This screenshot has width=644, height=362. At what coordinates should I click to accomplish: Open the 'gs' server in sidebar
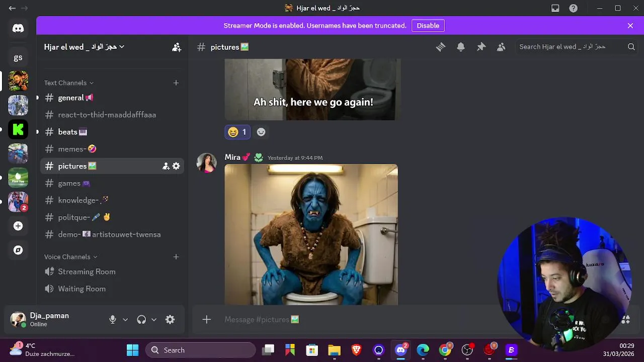point(18,57)
